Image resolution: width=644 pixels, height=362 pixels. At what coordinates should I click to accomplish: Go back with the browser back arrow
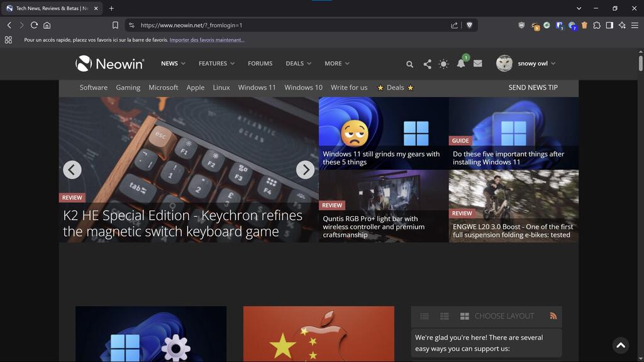click(9, 25)
